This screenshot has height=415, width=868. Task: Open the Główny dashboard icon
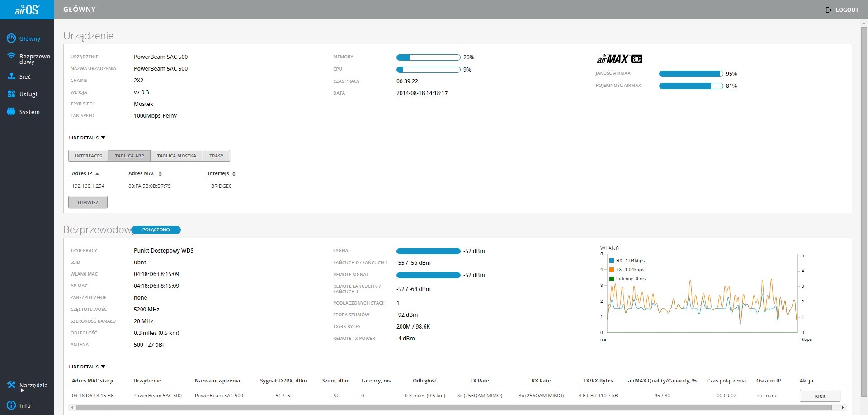pos(11,38)
